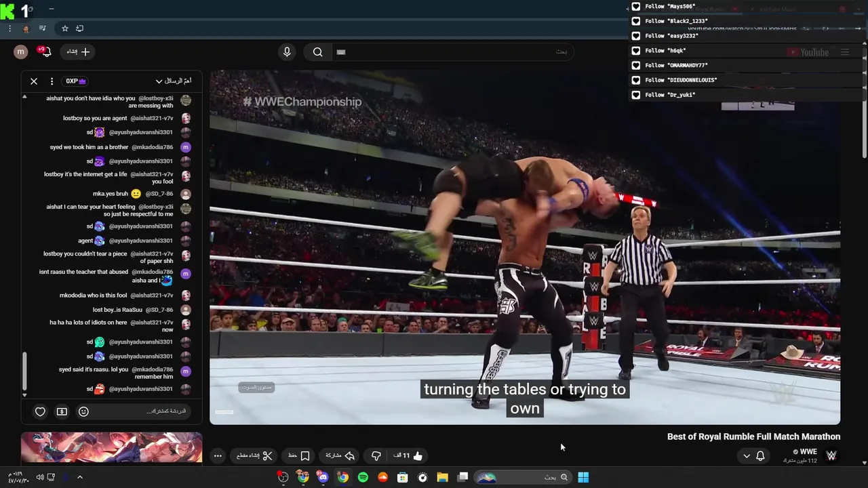868x488 pixels.
Task: Save the video to a playlist
Action: click(x=299, y=456)
